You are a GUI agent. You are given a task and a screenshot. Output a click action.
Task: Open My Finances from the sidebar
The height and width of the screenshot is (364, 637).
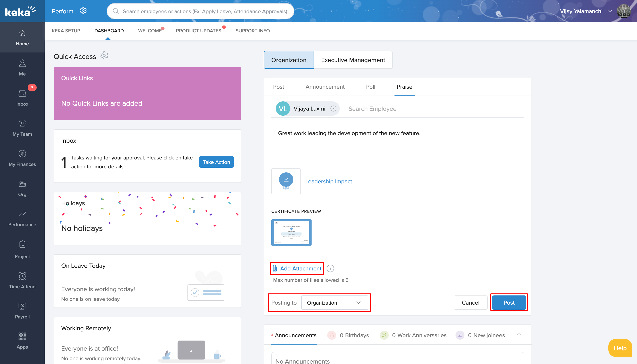coord(22,158)
